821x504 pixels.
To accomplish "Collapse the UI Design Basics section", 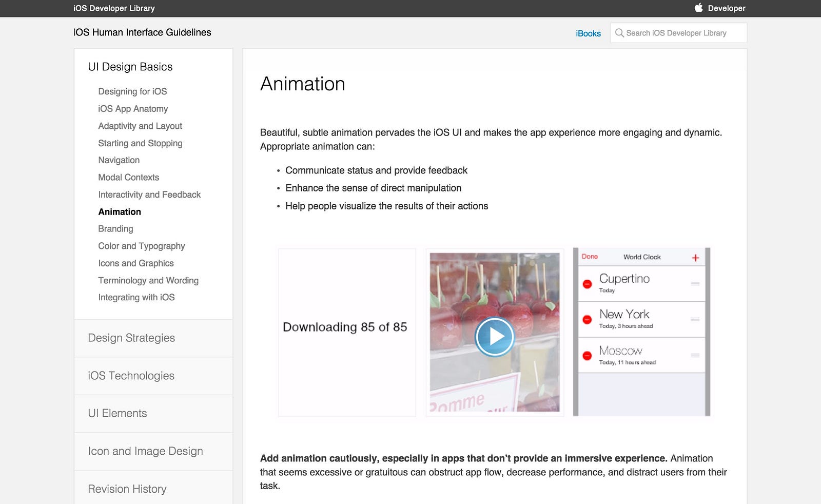I will click(130, 67).
